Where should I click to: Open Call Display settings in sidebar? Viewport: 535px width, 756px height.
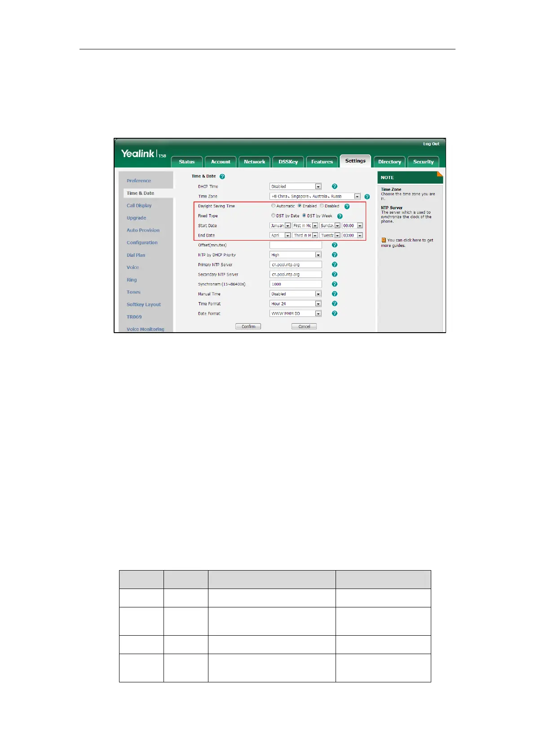tap(139, 206)
